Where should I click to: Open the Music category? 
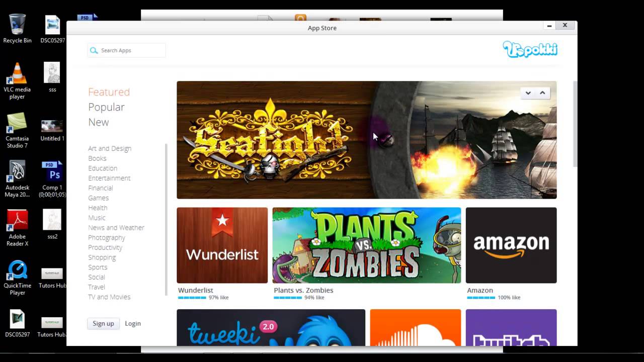97,218
